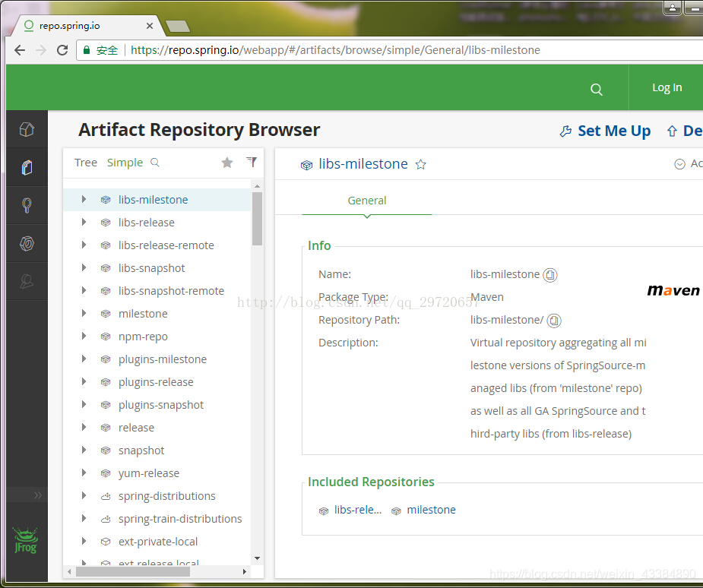Open the Builds nut icon in sidebar

(27, 243)
